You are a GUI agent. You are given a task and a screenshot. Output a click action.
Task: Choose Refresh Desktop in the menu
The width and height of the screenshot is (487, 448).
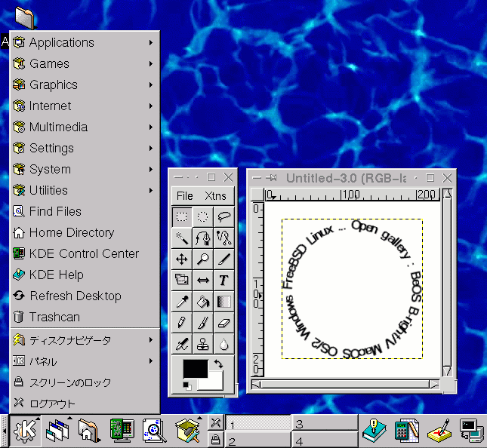pos(85,296)
